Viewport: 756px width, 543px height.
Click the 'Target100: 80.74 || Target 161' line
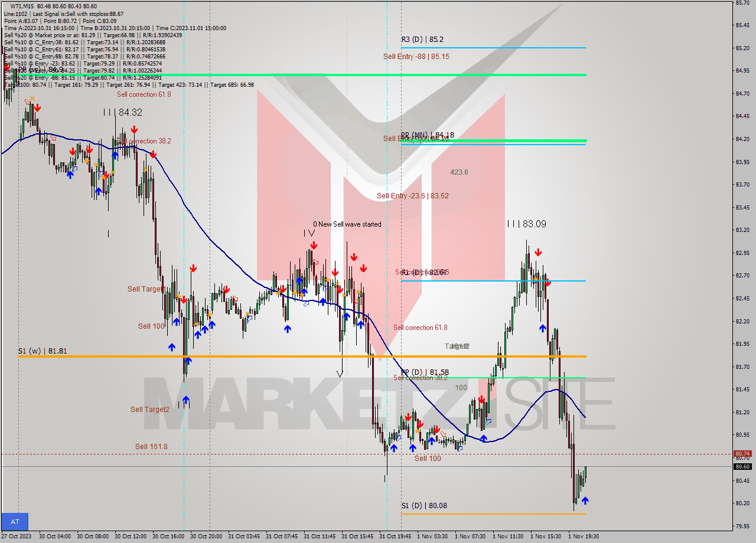129,84
